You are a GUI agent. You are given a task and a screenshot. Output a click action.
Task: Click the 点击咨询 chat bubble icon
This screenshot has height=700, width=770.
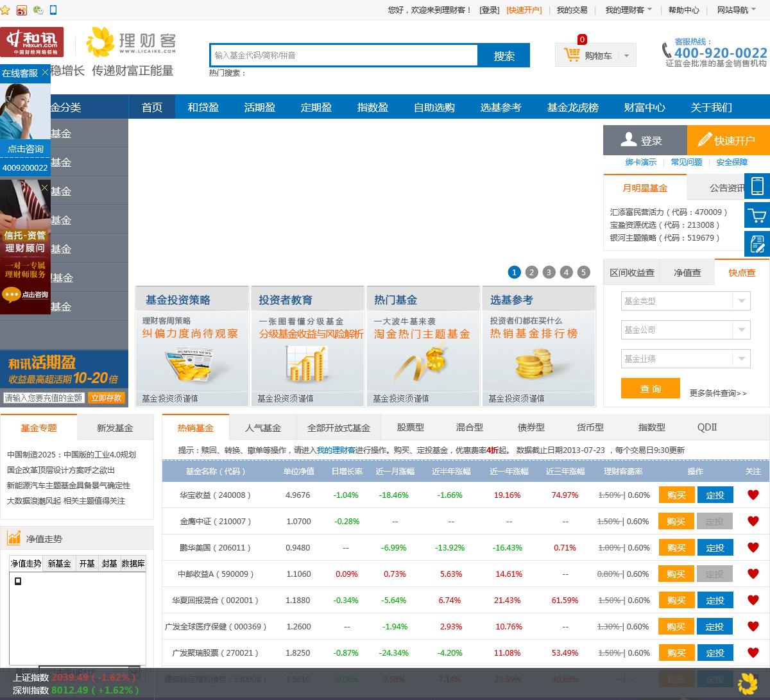(x=12, y=295)
